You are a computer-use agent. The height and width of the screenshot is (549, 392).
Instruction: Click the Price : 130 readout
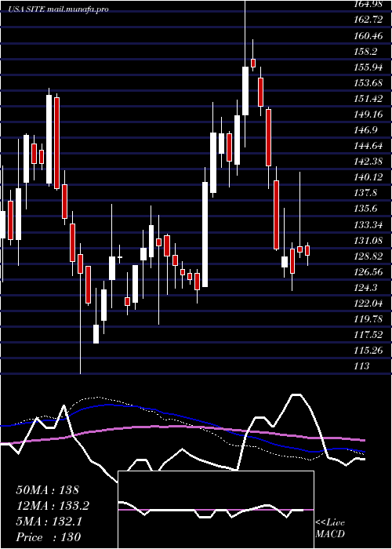pos(49,537)
